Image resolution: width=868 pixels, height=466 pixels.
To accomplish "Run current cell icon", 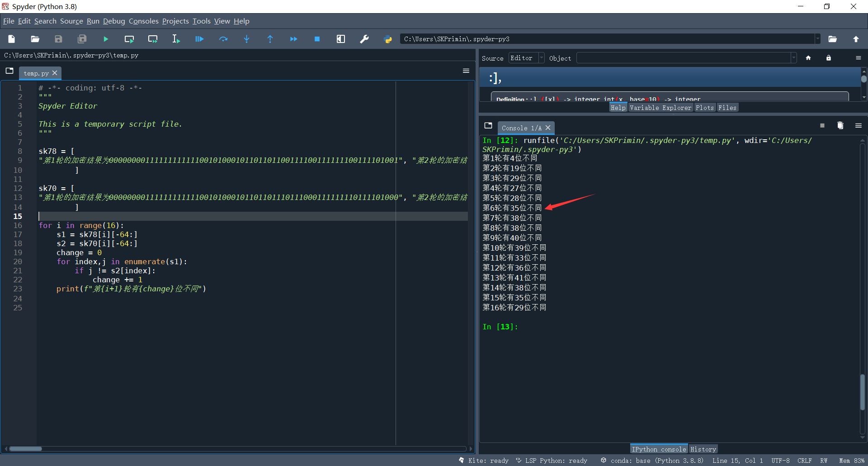I will point(129,39).
